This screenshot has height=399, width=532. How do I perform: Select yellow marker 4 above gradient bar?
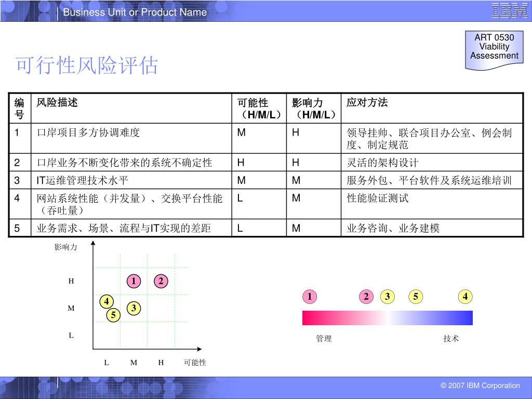click(x=465, y=297)
